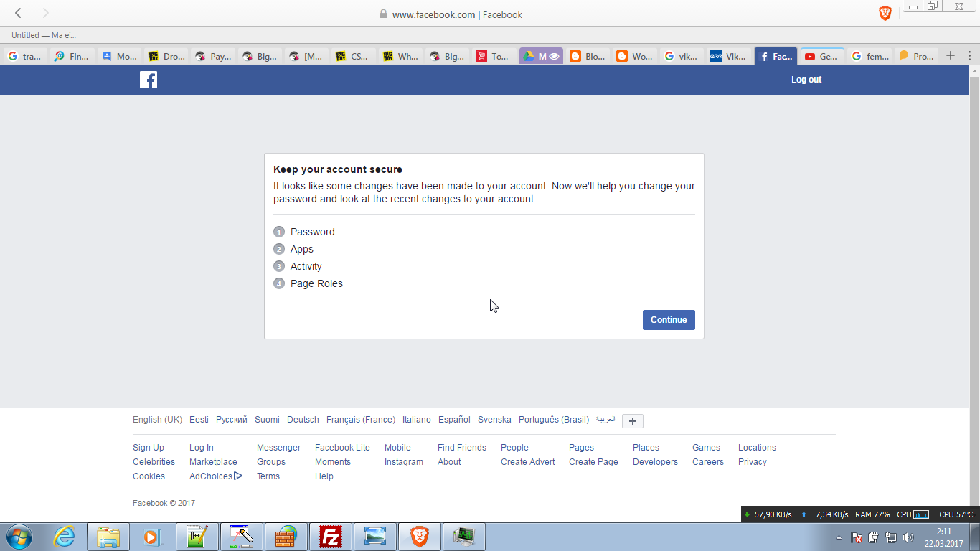The height and width of the screenshot is (551, 980).
Task: Switch to the Google Drive 'M' tab
Action: point(541,56)
